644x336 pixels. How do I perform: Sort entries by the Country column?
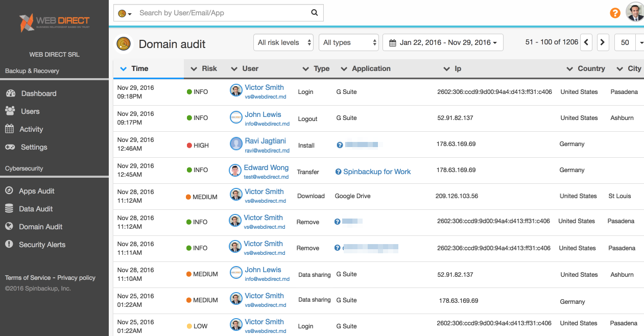pos(591,68)
